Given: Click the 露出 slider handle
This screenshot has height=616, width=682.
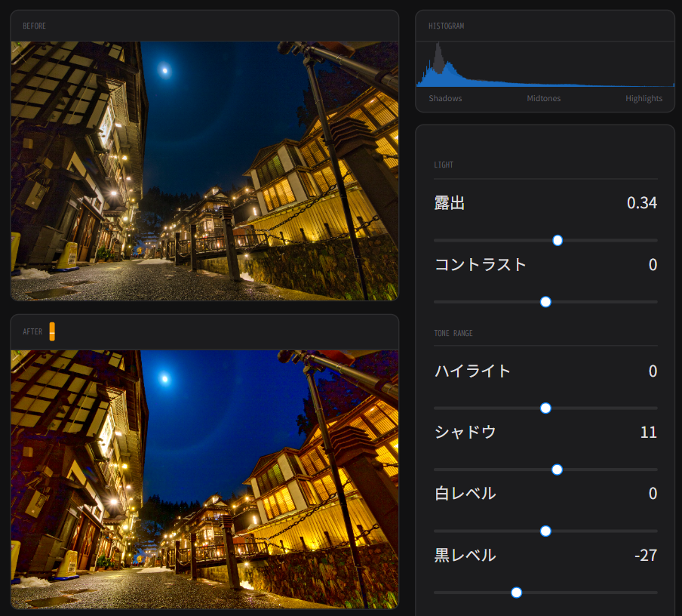Looking at the screenshot, I should [x=558, y=240].
